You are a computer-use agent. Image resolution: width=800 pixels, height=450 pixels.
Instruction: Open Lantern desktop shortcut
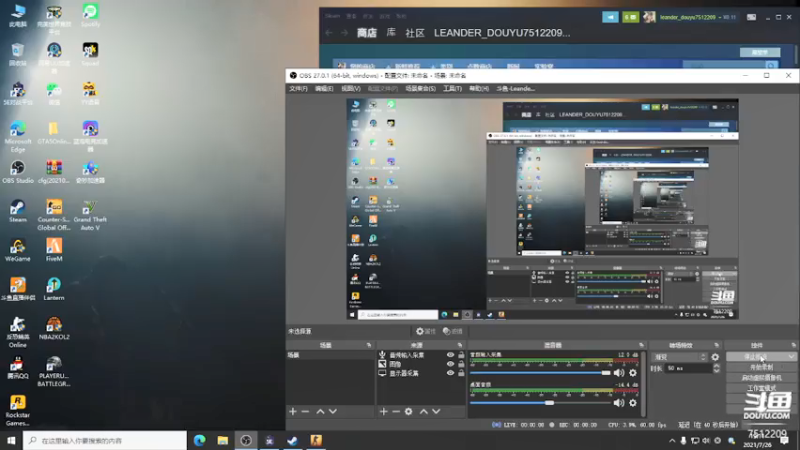[x=54, y=289]
